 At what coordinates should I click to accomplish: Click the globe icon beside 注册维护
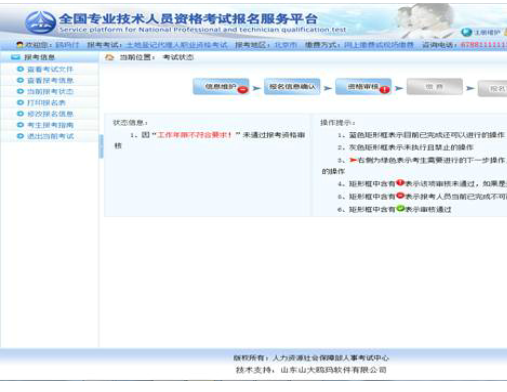[466, 32]
